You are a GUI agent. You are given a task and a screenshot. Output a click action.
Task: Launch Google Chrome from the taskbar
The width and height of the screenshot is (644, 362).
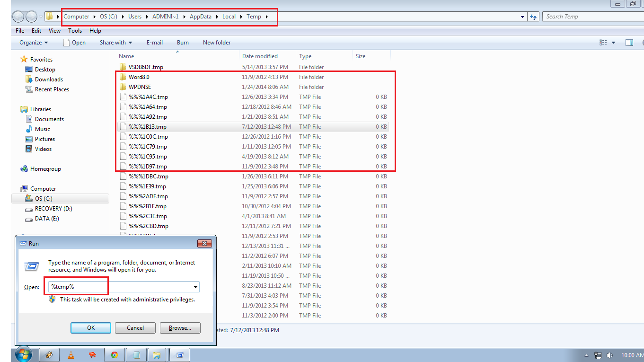click(x=114, y=354)
